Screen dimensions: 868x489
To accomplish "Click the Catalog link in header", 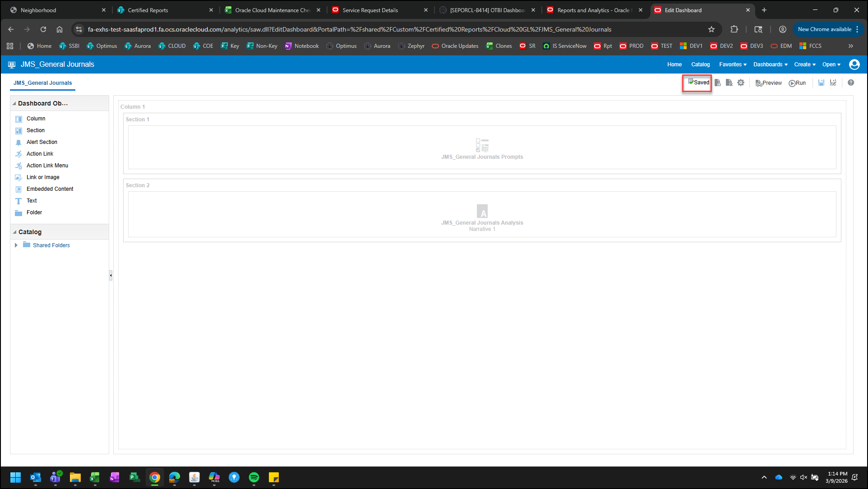I will (700, 65).
